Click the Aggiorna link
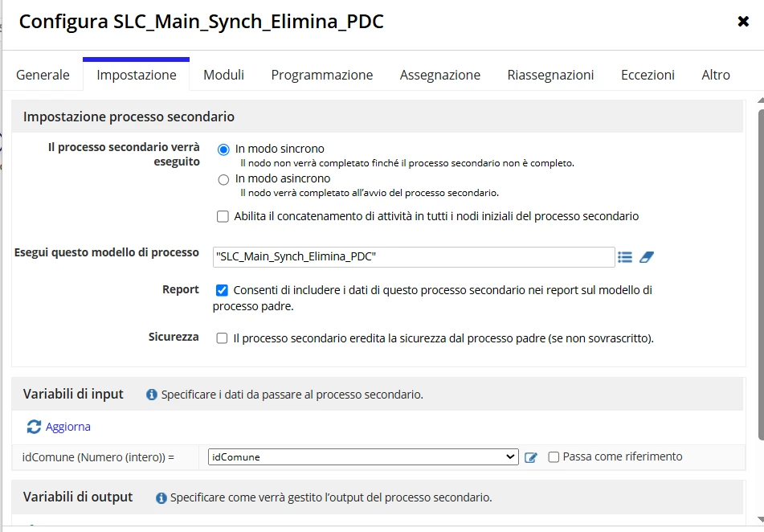This screenshot has height=532, width=764. pos(67,427)
